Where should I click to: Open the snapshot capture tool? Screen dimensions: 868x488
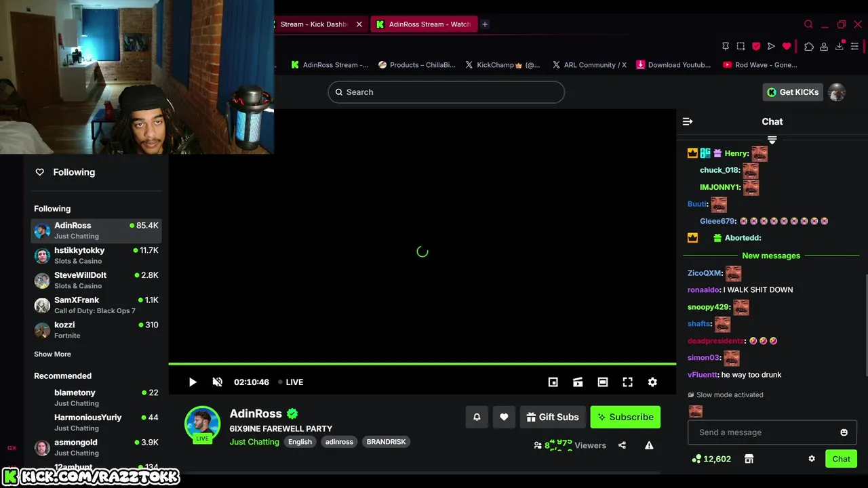point(741,46)
